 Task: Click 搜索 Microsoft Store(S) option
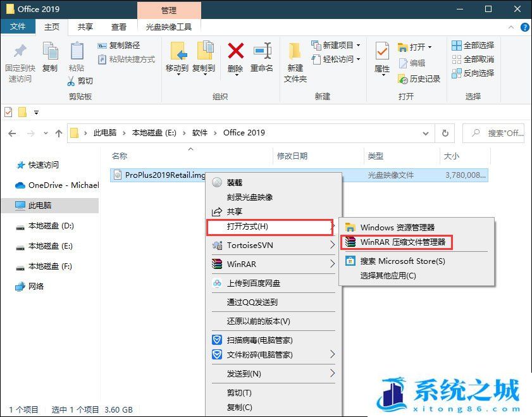(x=417, y=261)
